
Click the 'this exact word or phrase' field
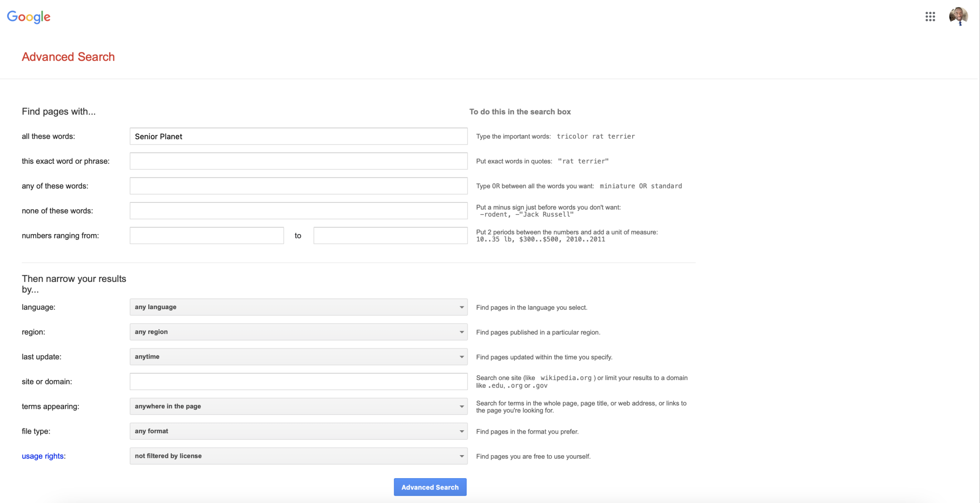[x=299, y=161]
